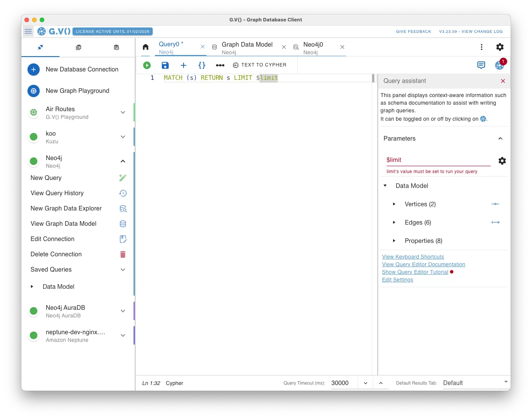Viewport: 532px width, 419px height.
Task: Expand the Air Routes connection chevron
Action: pyautogui.click(x=123, y=112)
